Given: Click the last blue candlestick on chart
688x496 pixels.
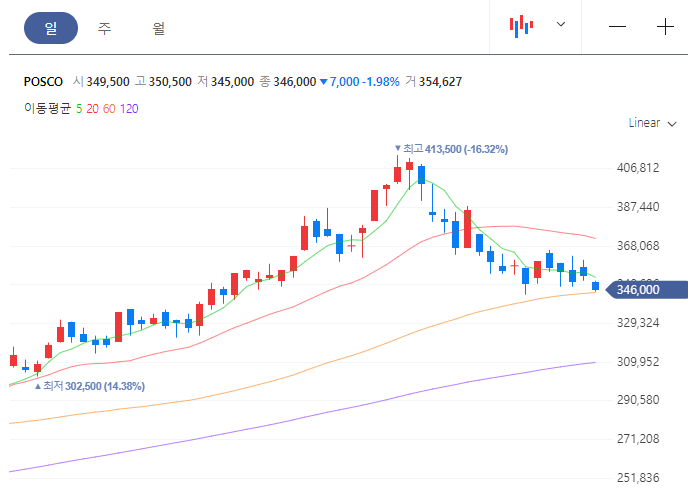Looking at the screenshot, I should (x=595, y=286).
